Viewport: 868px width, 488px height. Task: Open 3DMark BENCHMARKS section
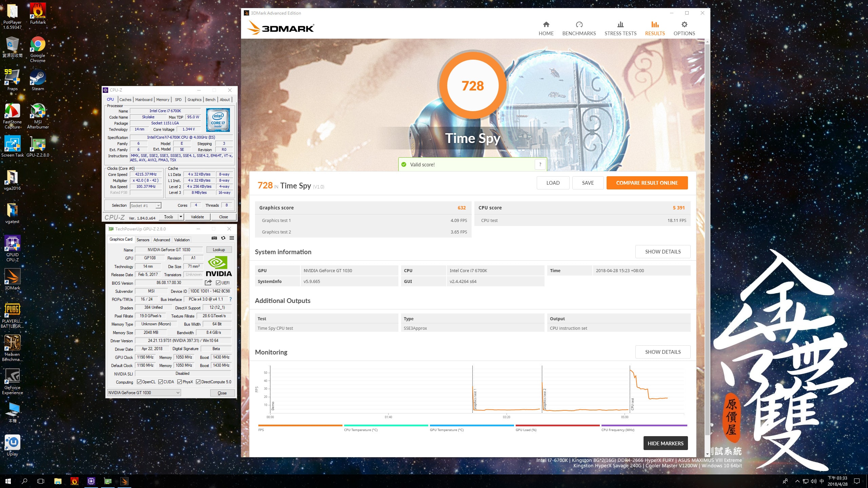click(579, 29)
